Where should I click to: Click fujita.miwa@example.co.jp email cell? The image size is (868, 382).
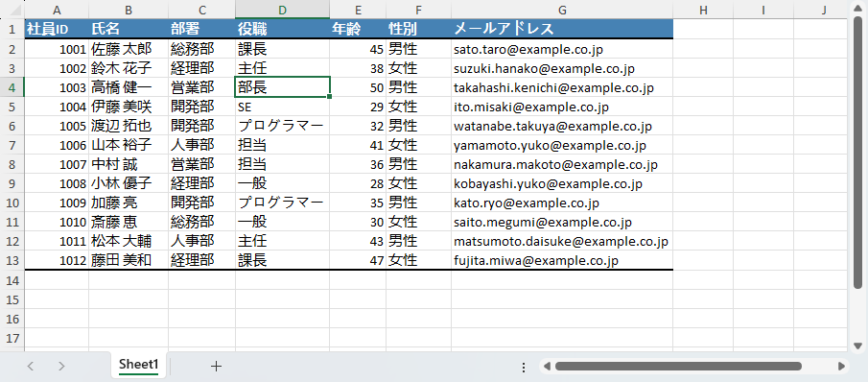(x=562, y=260)
